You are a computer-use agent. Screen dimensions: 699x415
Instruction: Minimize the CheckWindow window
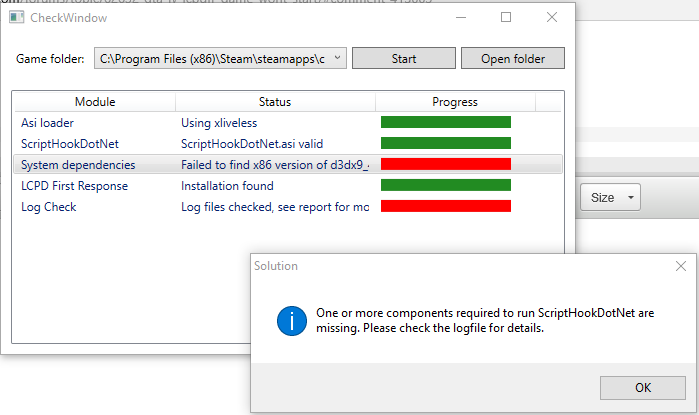tap(460, 18)
